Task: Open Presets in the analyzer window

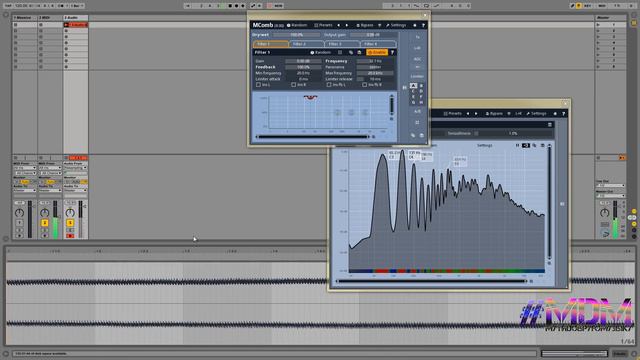Action: click(x=453, y=113)
